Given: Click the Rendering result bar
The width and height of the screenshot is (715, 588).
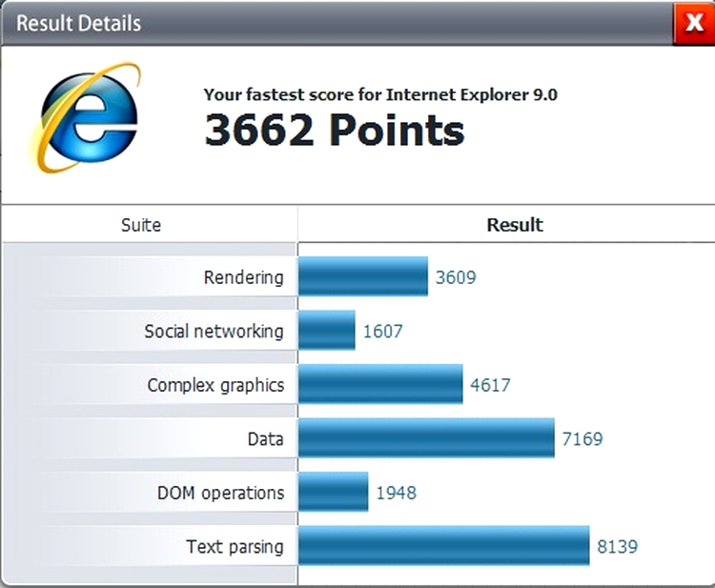Looking at the screenshot, I should [363, 276].
